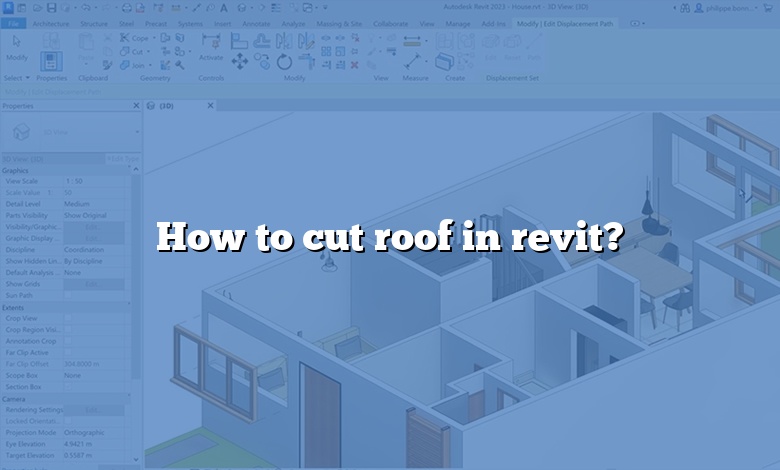Click the Graphic Display Options Edit button
The width and height of the screenshot is (780, 470).
(x=94, y=238)
